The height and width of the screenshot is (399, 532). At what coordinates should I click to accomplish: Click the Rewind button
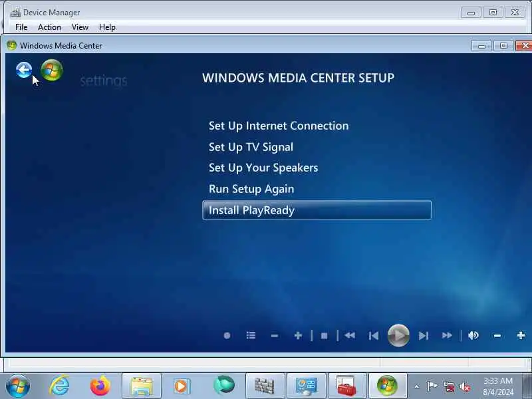(350, 336)
